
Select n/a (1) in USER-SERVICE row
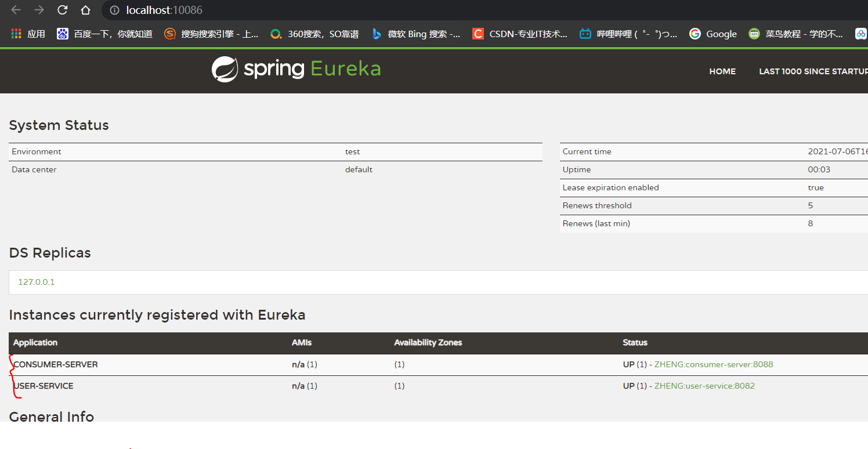[305, 386]
